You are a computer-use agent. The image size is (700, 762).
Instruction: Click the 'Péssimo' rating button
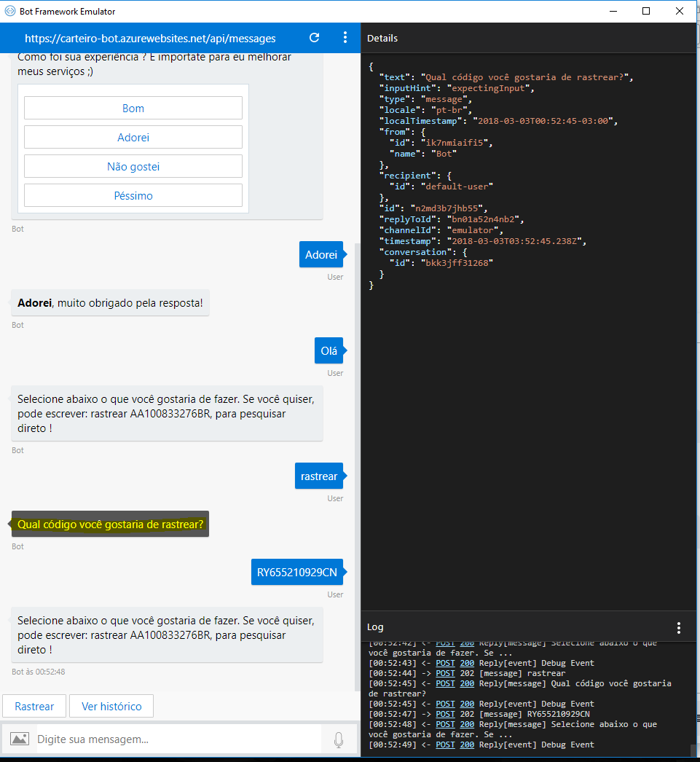[x=133, y=195]
